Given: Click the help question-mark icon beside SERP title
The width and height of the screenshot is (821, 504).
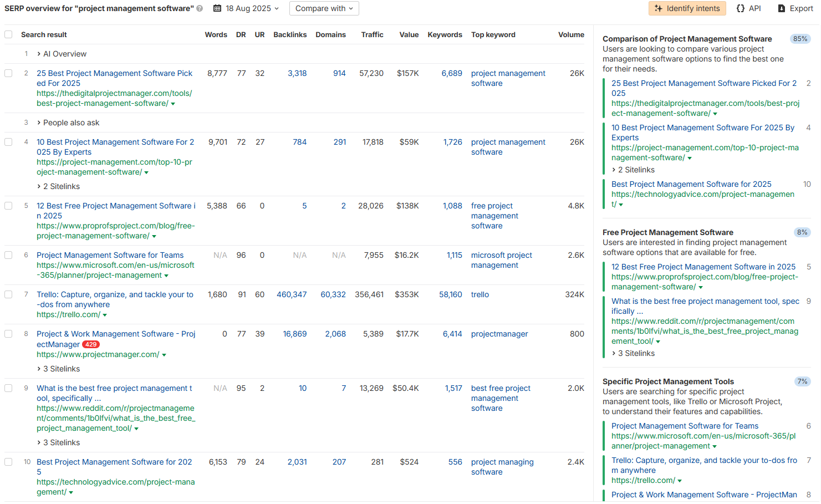Looking at the screenshot, I should click(200, 9).
